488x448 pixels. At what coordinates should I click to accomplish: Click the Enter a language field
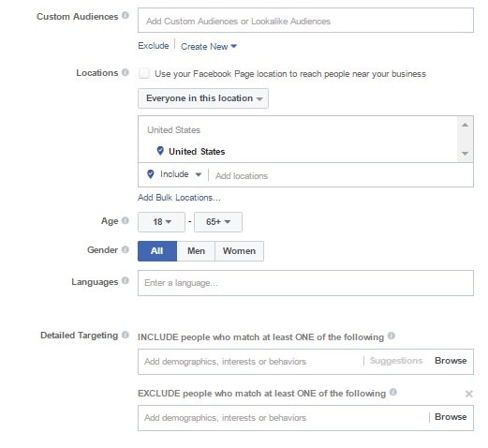(305, 283)
